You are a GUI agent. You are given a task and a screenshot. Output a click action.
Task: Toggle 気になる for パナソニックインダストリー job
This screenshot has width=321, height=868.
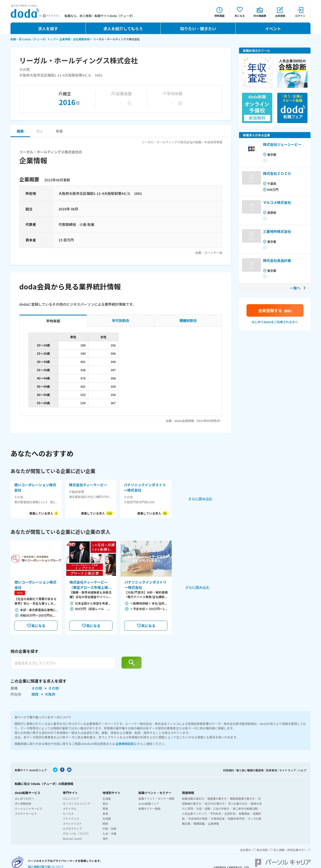145,625
